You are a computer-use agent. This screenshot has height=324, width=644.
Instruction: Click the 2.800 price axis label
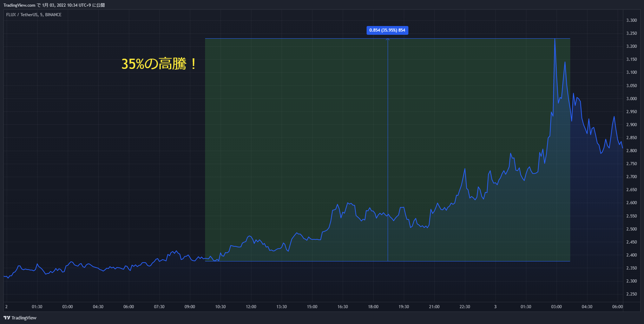coord(631,151)
